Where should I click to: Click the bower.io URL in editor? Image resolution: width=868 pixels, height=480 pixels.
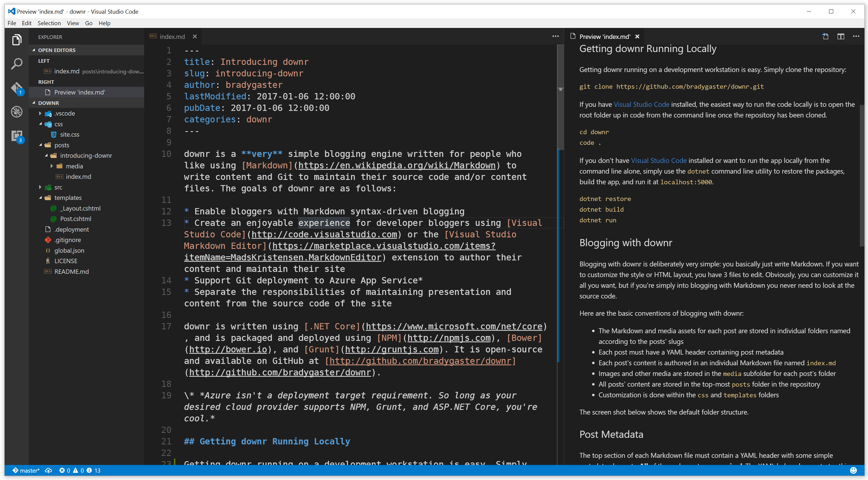pyautogui.click(x=228, y=349)
